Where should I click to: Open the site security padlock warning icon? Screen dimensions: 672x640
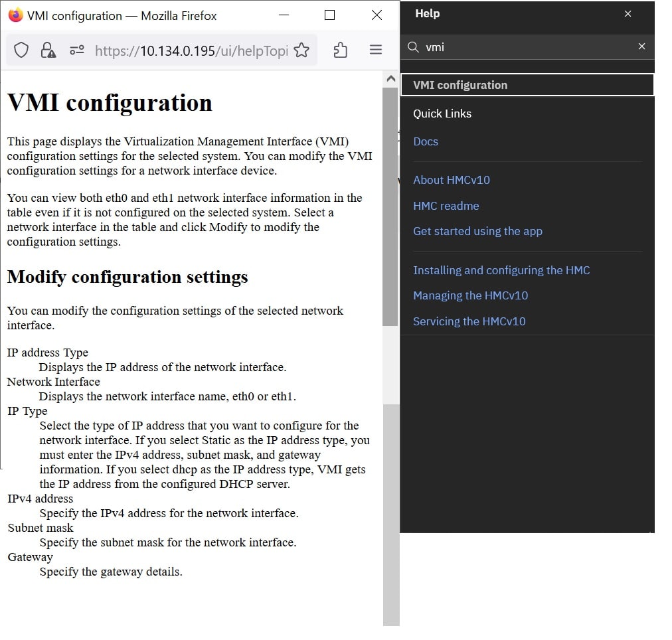[48, 50]
